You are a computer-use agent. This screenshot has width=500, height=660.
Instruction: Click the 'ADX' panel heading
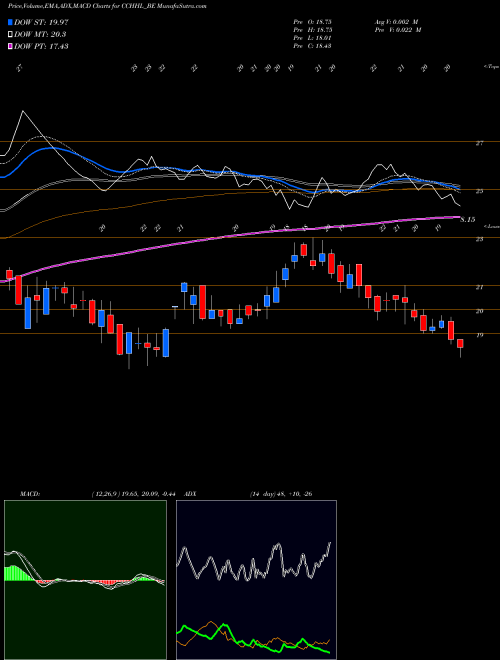(191, 494)
